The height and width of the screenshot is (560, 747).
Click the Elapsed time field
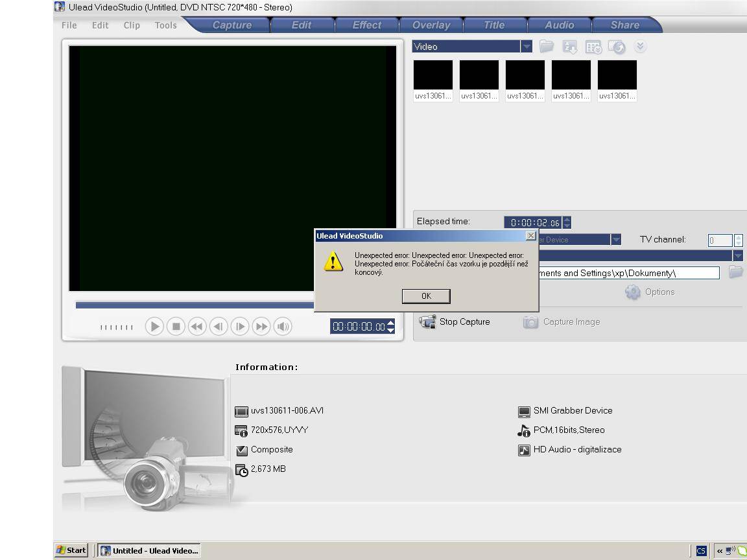(x=532, y=222)
